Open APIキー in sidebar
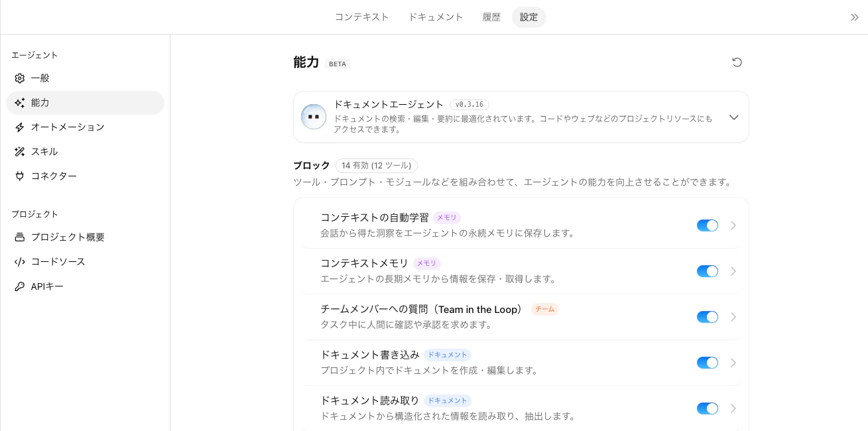This screenshot has height=431, width=868. pyautogui.click(x=85, y=286)
